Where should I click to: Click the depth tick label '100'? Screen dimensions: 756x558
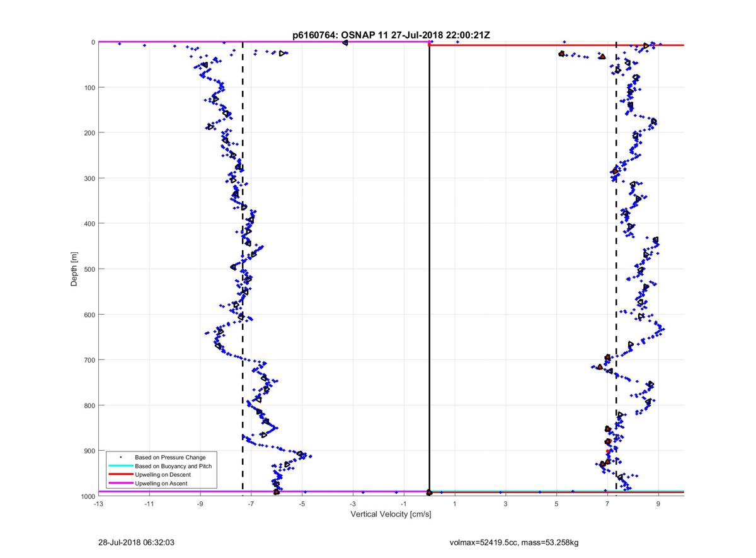(89, 88)
